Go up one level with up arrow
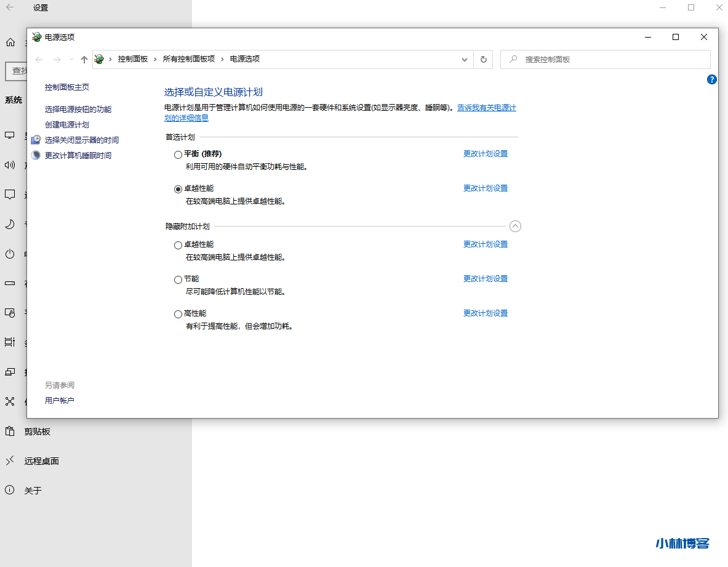Viewport: 728px width, 567px height. [84, 60]
